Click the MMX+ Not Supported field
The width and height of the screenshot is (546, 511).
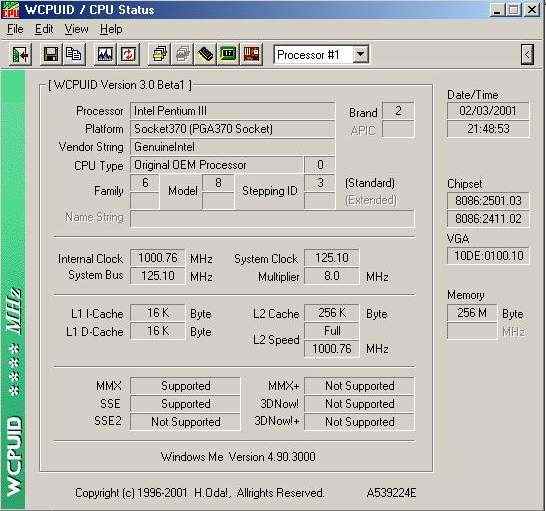(x=359, y=386)
